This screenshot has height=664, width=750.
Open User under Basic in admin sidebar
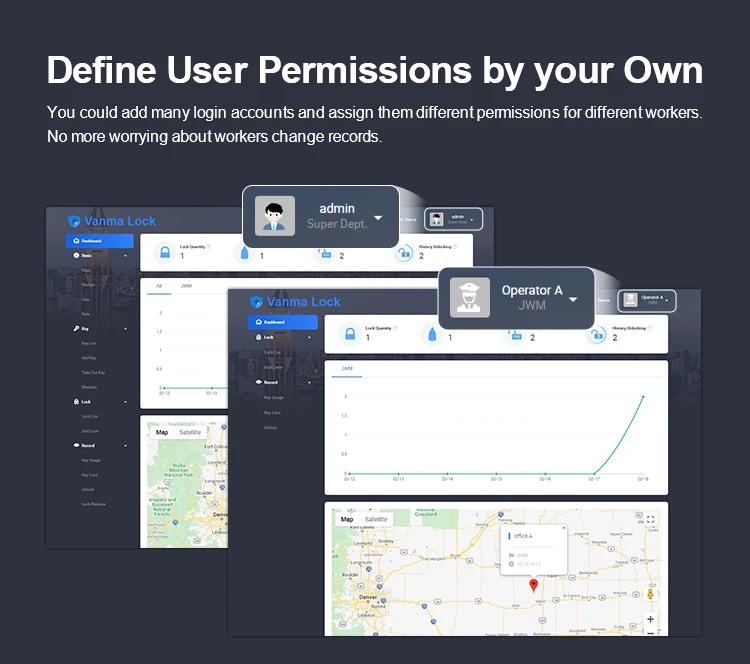(x=86, y=299)
